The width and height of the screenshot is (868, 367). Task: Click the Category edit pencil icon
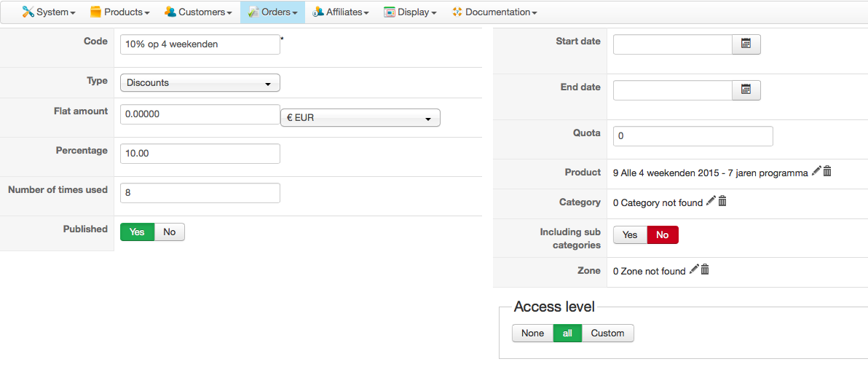click(x=711, y=201)
